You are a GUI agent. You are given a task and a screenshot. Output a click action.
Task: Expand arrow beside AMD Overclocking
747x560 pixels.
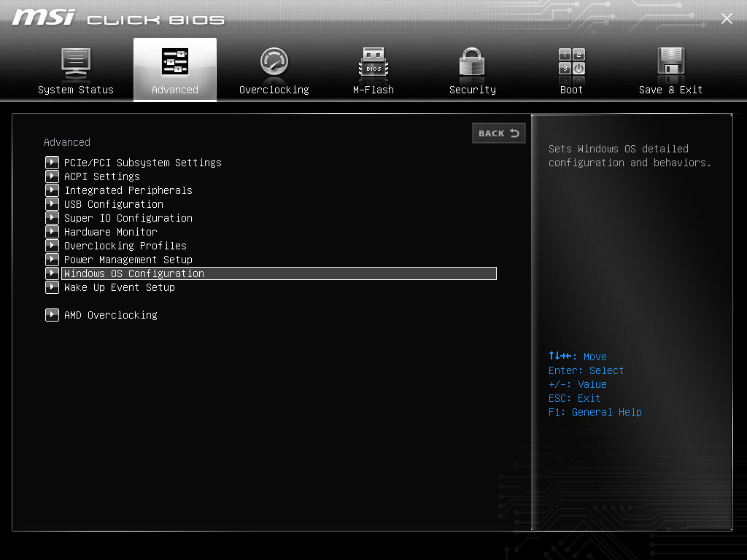pos(52,315)
